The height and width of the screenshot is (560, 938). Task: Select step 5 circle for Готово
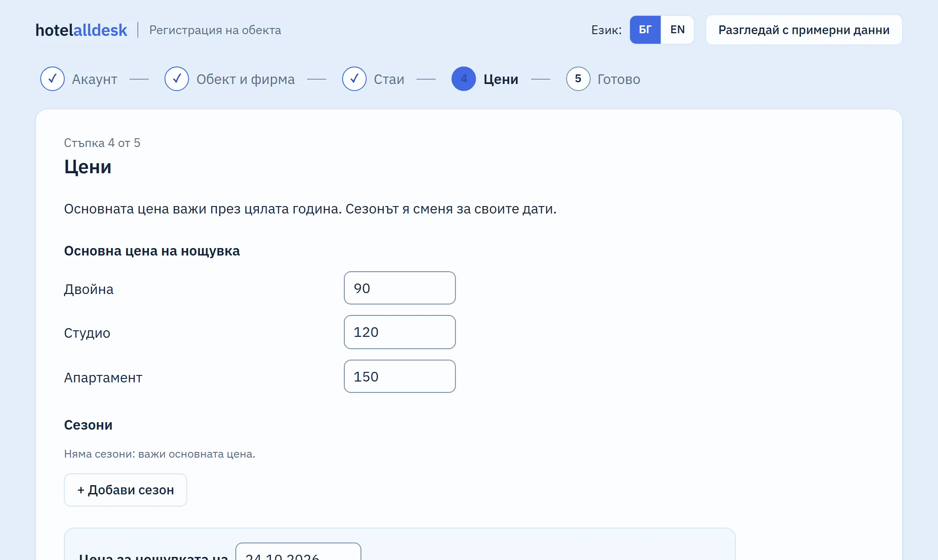click(578, 79)
